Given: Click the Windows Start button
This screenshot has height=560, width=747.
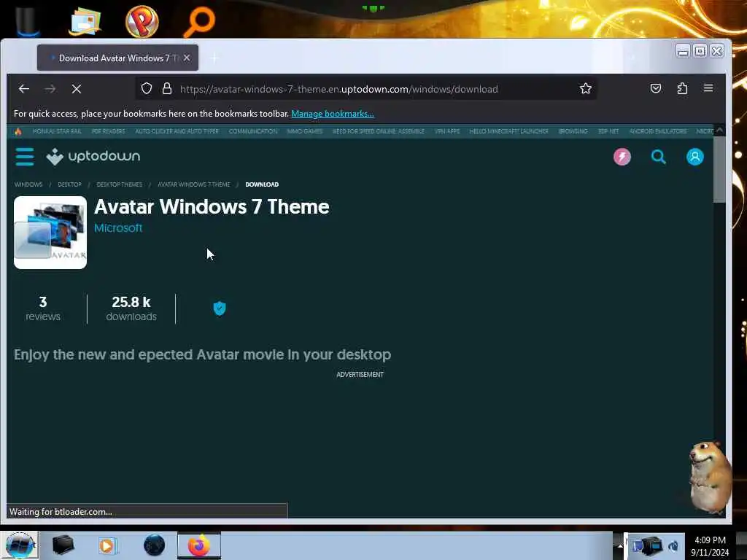Looking at the screenshot, I should pos(20,545).
